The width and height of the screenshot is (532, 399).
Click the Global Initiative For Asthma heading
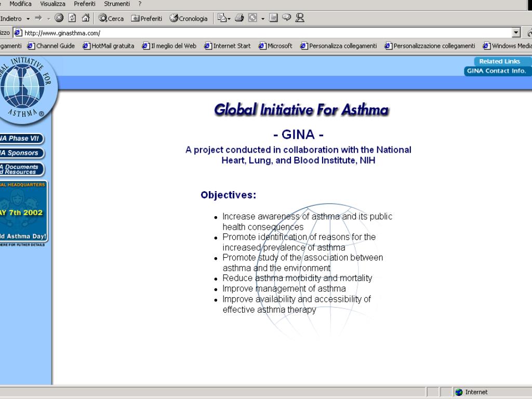(301, 110)
